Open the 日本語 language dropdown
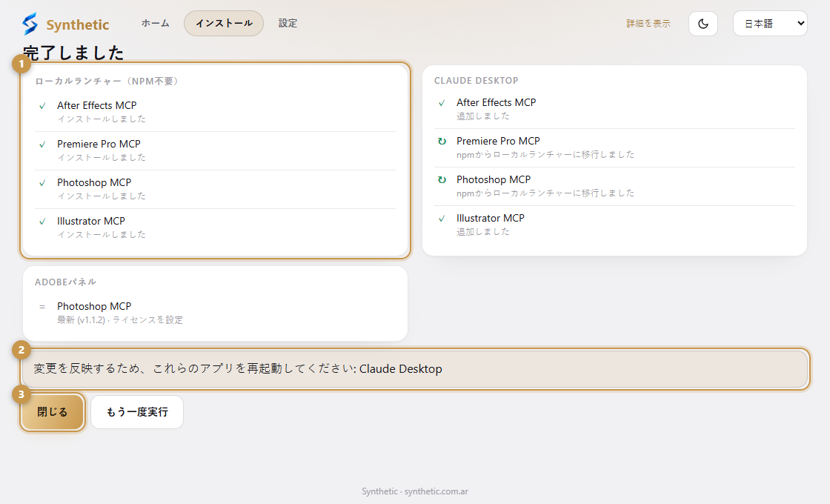The height and width of the screenshot is (504, 830). click(x=770, y=23)
